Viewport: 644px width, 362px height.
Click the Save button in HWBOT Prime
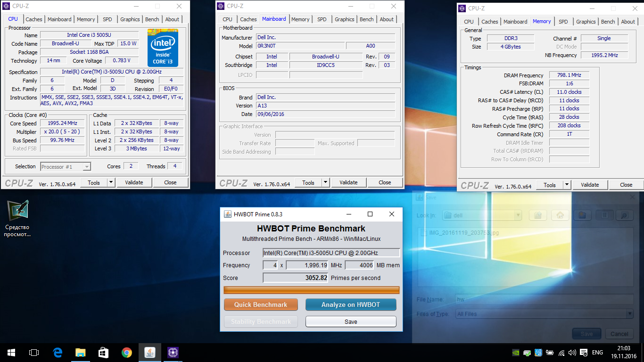pos(351,321)
